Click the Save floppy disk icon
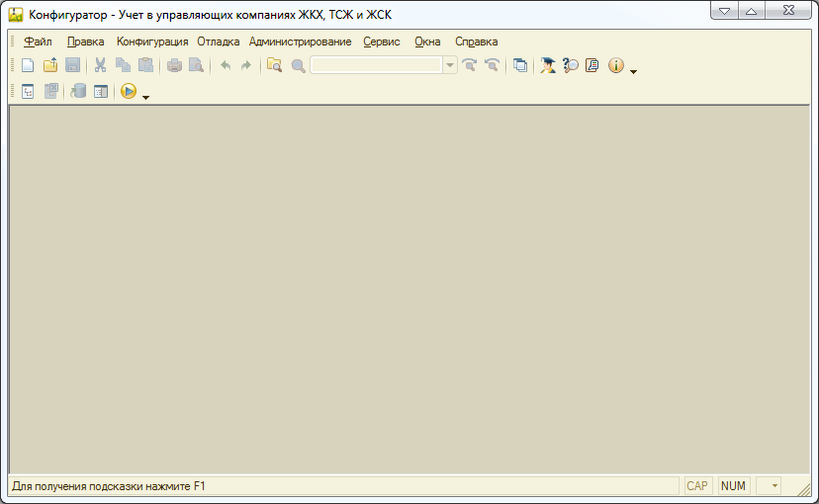819x504 pixels. [72, 65]
